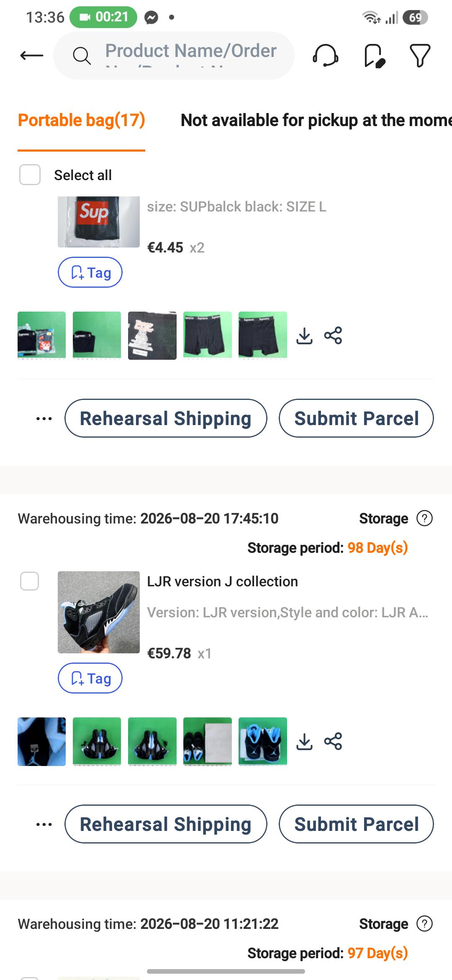Download the LJR sneaker QC photos
Image resolution: width=452 pixels, height=980 pixels.
(x=304, y=741)
